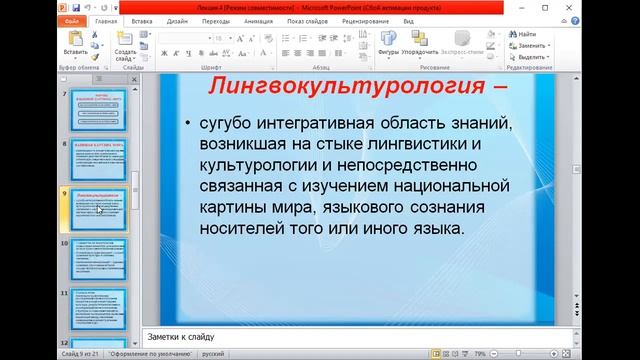Switch to the Переходы tab
This screenshot has height=360, width=640.
[216, 21]
